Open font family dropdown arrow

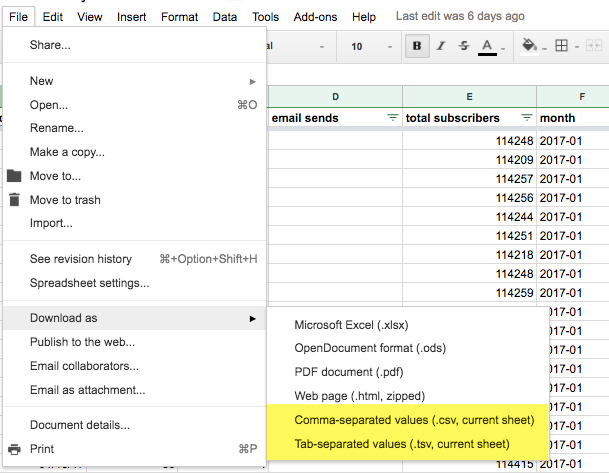322,47
